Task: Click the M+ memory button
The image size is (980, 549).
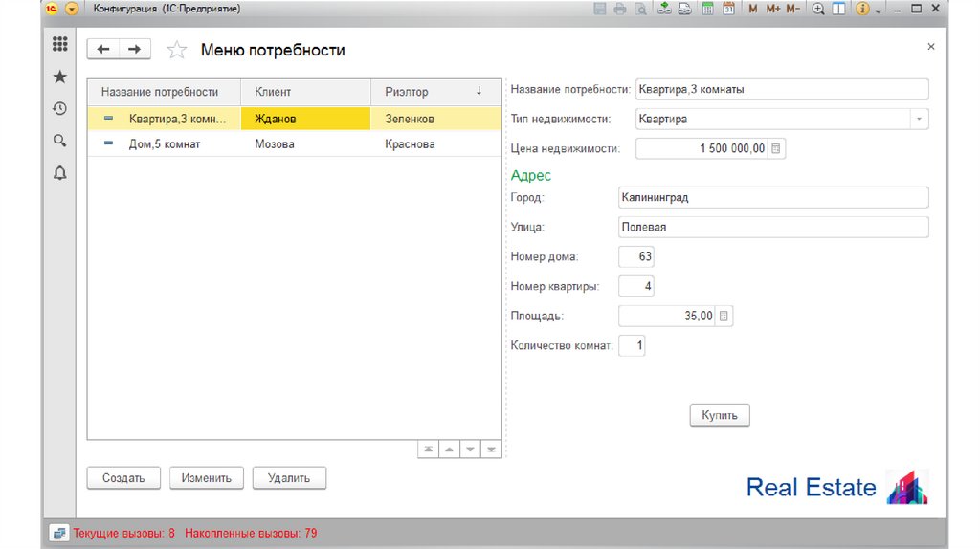Action: (x=773, y=9)
